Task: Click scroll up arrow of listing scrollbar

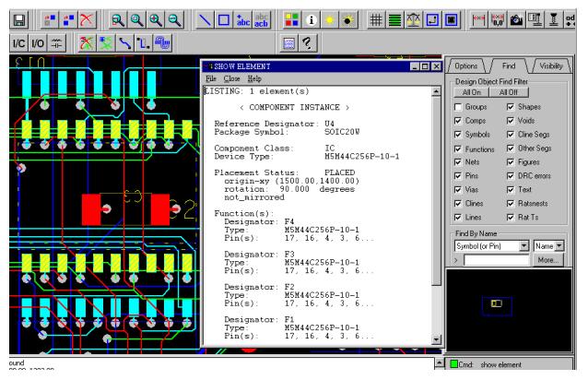Action: pos(436,91)
